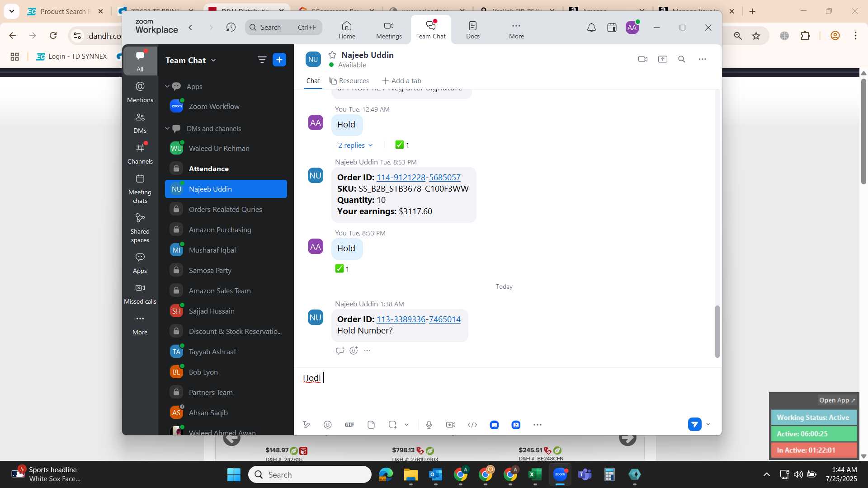Attach a file using the file icon
868x488 pixels.
(371, 425)
